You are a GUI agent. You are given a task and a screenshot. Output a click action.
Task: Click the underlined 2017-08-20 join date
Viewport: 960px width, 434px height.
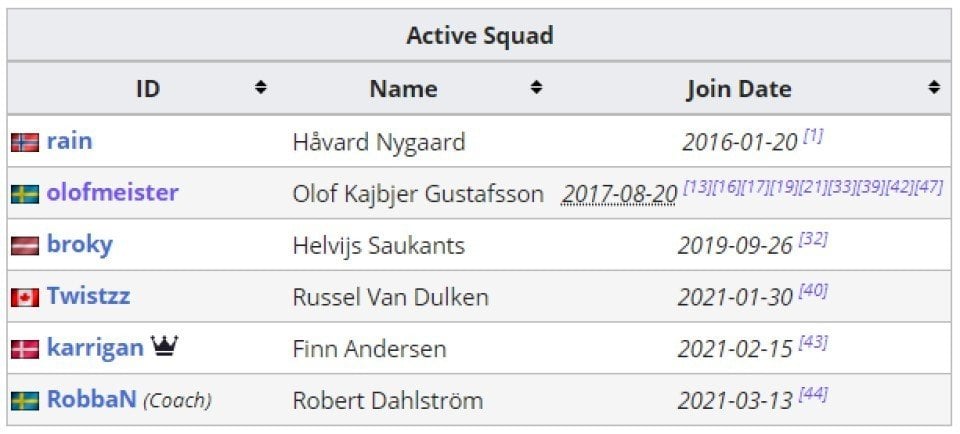(x=619, y=195)
